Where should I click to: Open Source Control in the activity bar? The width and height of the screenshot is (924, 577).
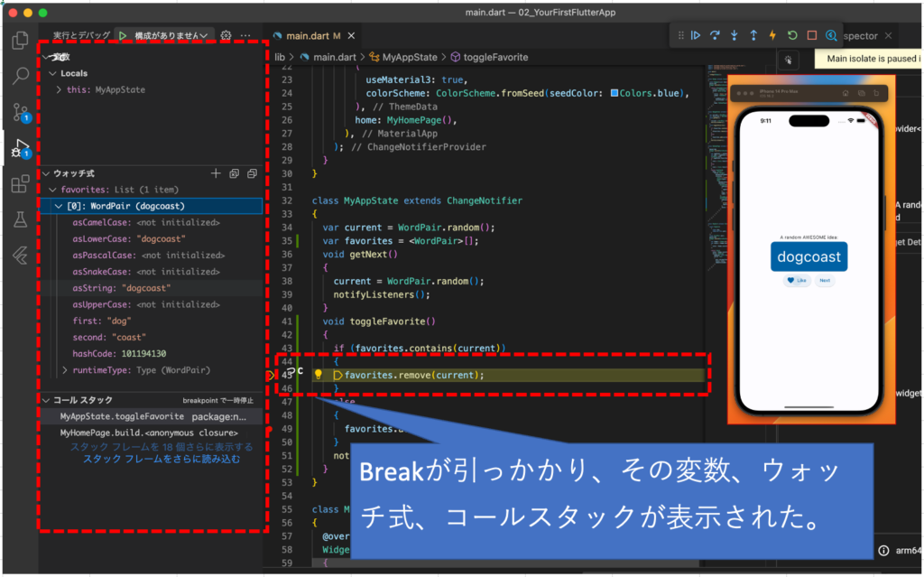click(20, 112)
